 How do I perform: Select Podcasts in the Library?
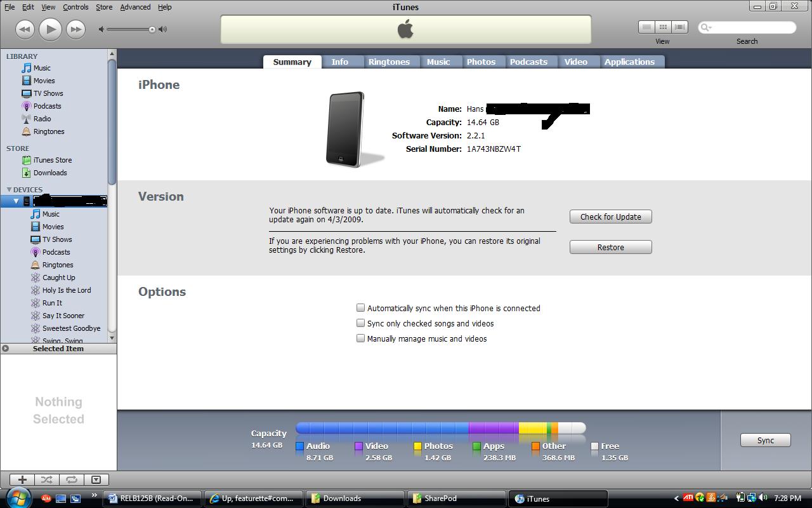coord(47,106)
